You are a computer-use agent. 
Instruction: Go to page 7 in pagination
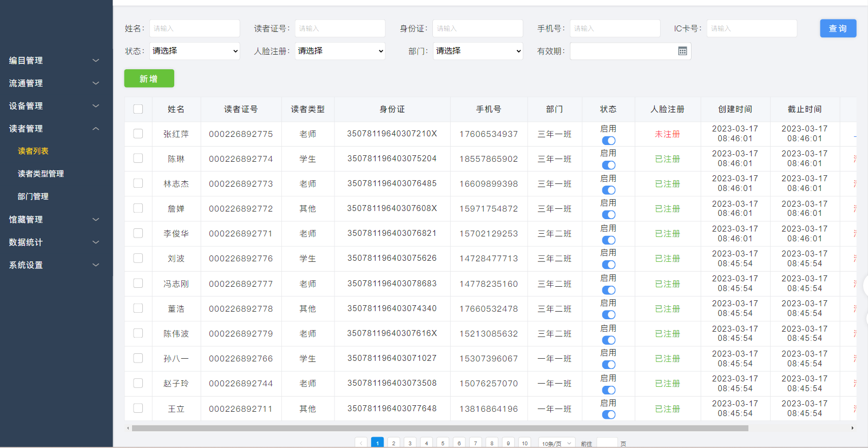pos(475,443)
